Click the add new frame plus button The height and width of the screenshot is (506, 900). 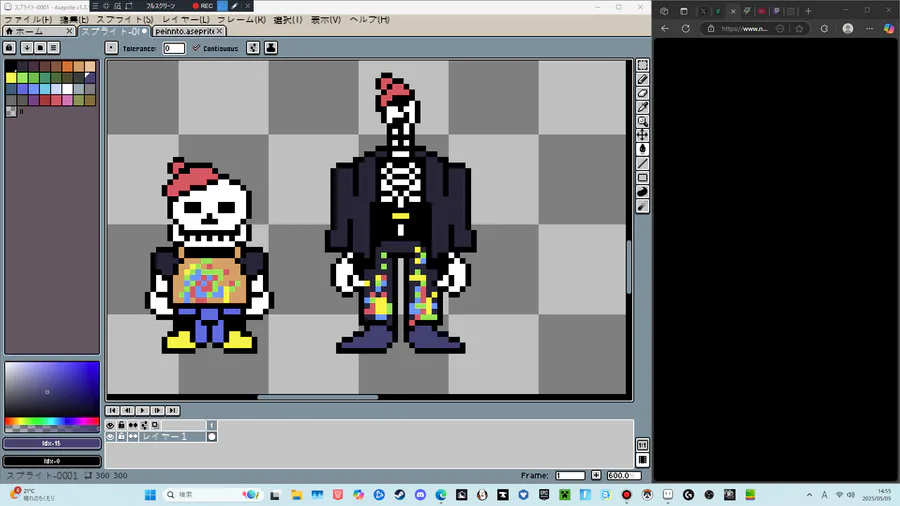pos(596,475)
